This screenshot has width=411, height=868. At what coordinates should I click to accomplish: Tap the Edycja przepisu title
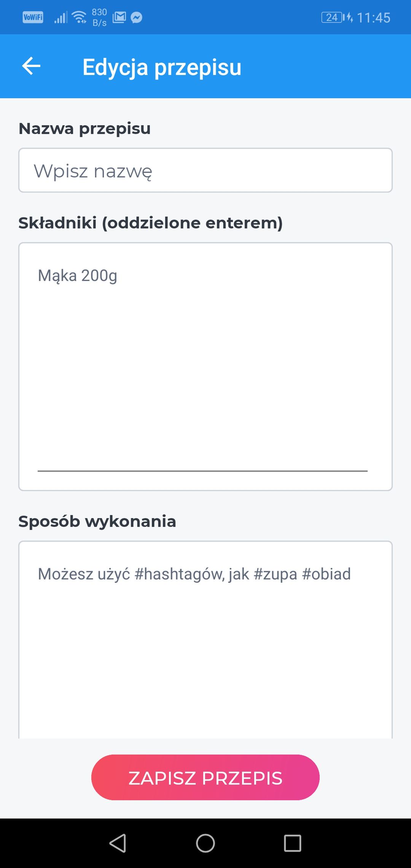pos(162,67)
